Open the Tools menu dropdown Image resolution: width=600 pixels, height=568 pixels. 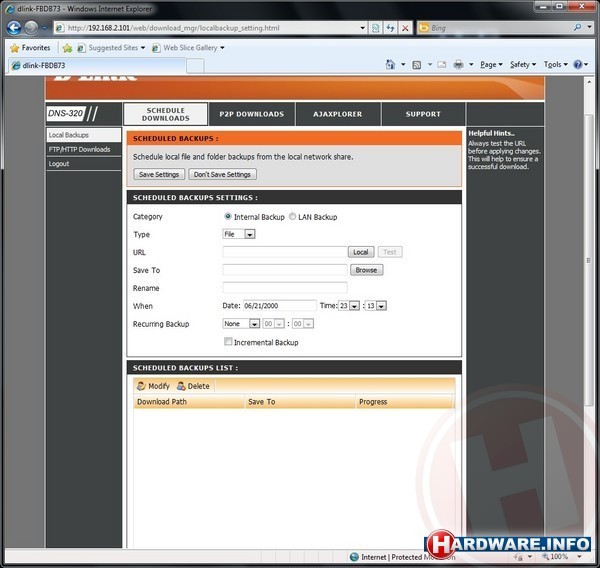pyautogui.click(x=556, y=65)
